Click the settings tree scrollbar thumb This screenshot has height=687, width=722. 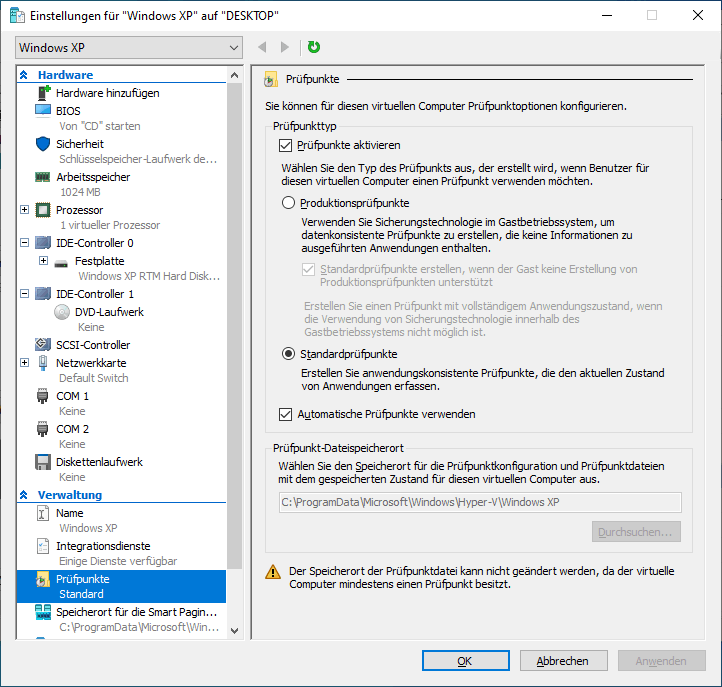click(x=234, y=326)
